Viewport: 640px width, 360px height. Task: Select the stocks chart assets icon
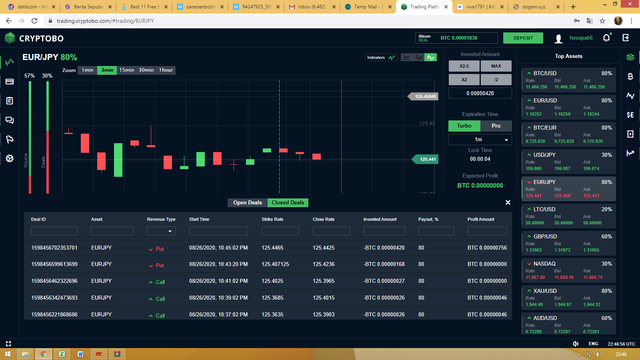(x=630, y=153)
